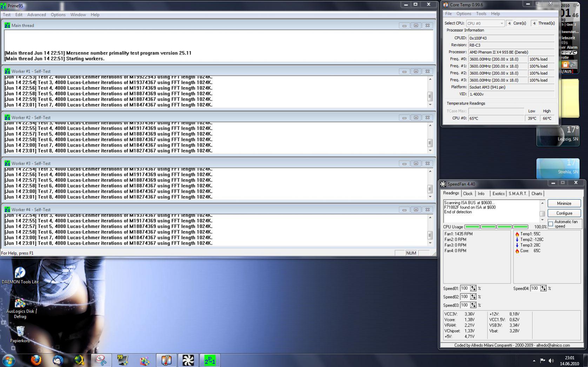Open the Edit menu in Prime95

(19, 15)
